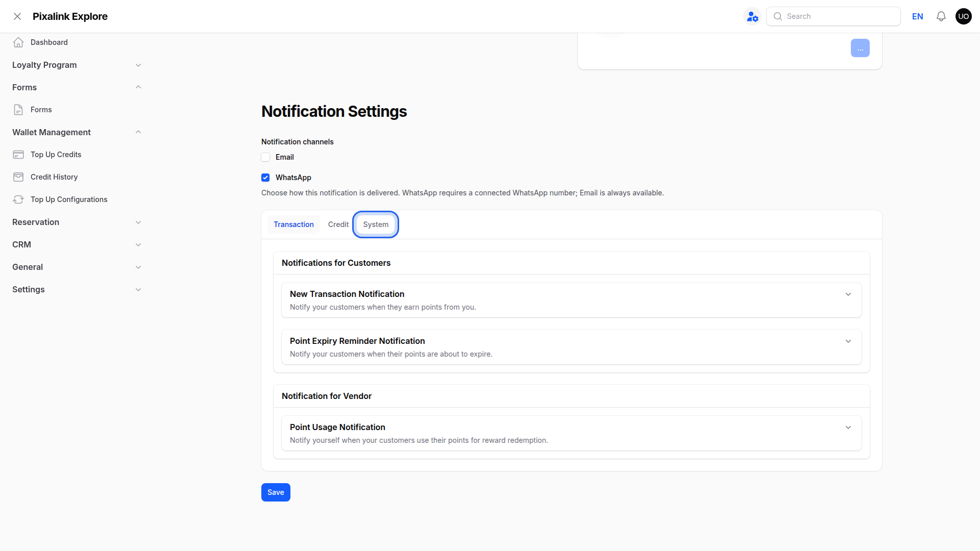The image size is (980, 551).
Task: Open the user settings icon in header
Action: click(x=752, y=16)
